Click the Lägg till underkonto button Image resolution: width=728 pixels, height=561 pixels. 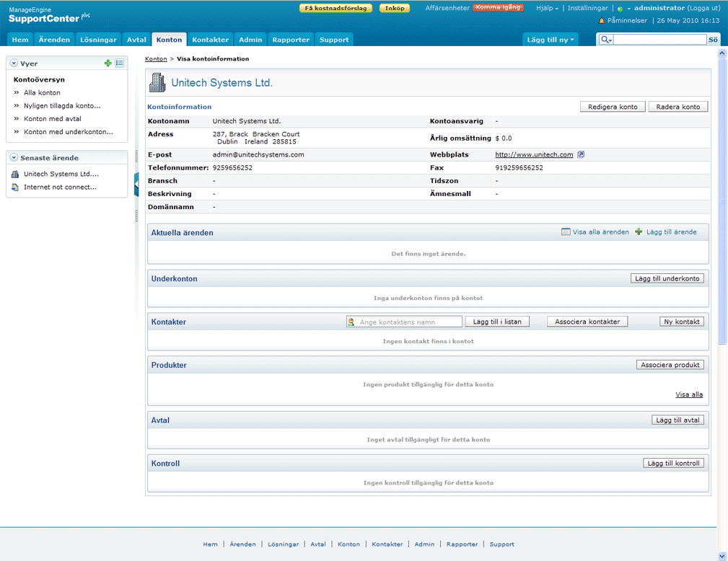667,278
